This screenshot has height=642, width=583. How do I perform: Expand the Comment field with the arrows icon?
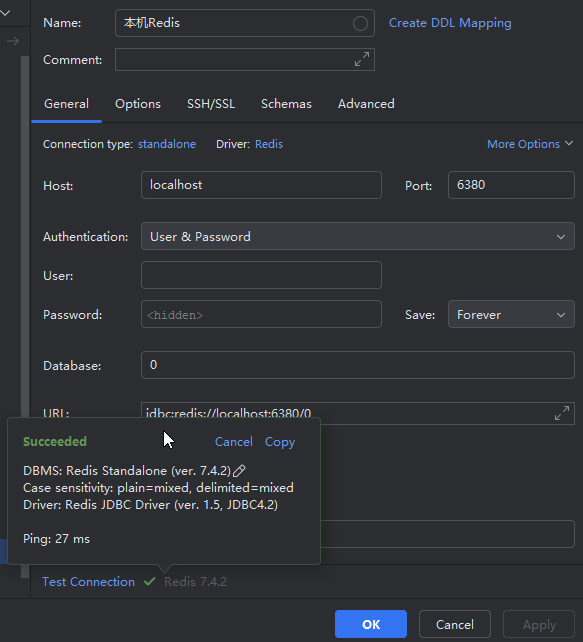(x=362, y=59)
